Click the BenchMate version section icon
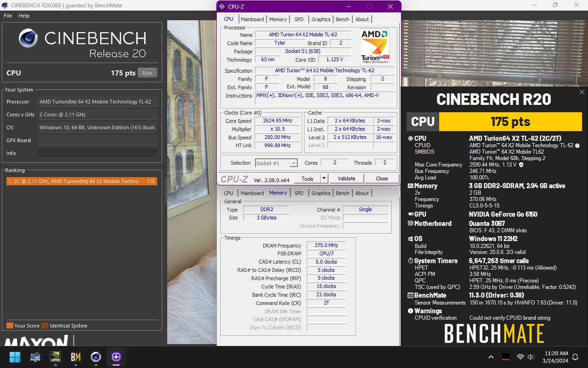Screen dimensions: 588x368 [x=410, y=295]
